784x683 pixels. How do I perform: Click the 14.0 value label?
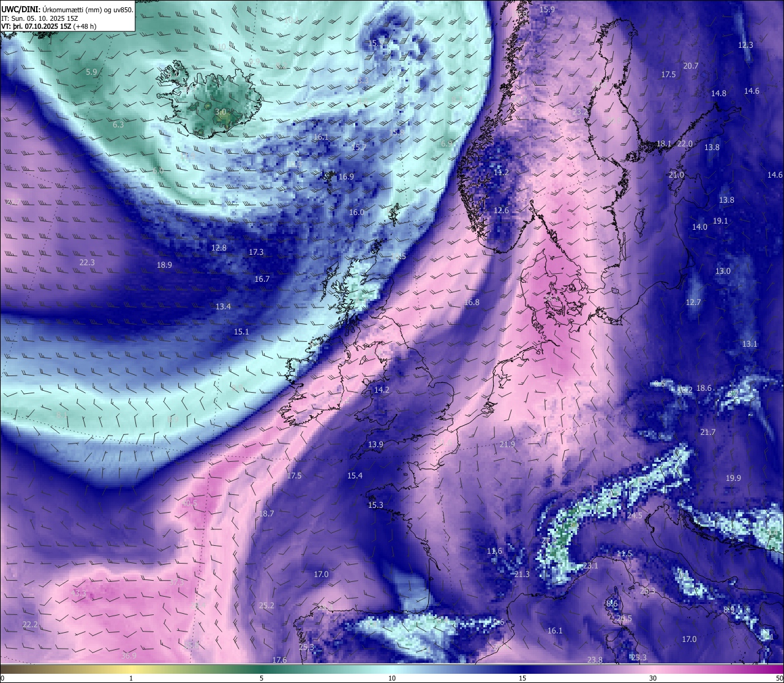click(x=699, y=227)
